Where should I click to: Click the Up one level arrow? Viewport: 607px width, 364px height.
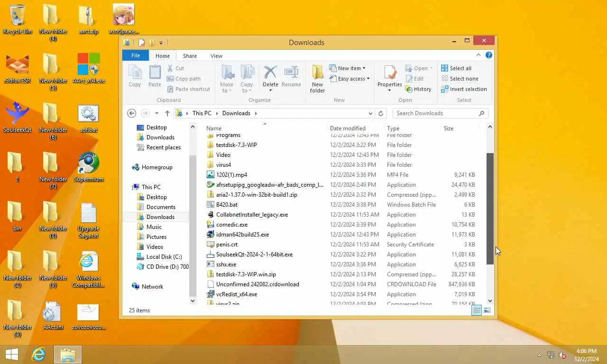click(167, 113)
